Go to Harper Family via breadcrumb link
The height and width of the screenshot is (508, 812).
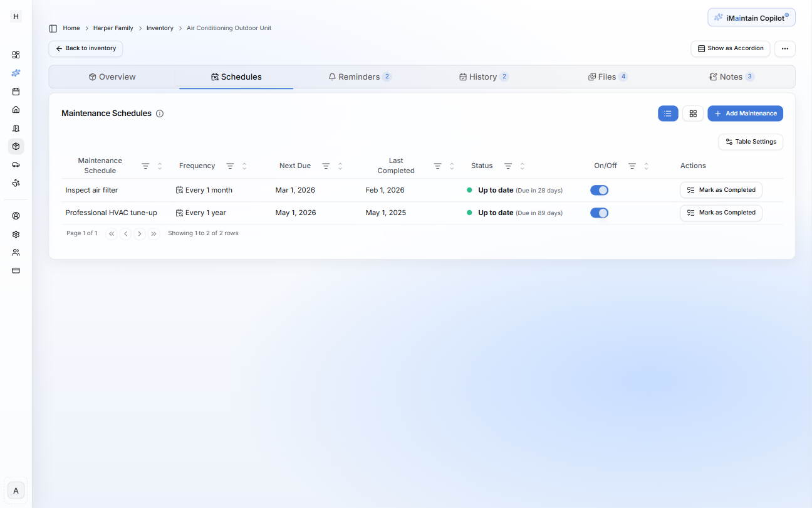click(x=113, y=28)
